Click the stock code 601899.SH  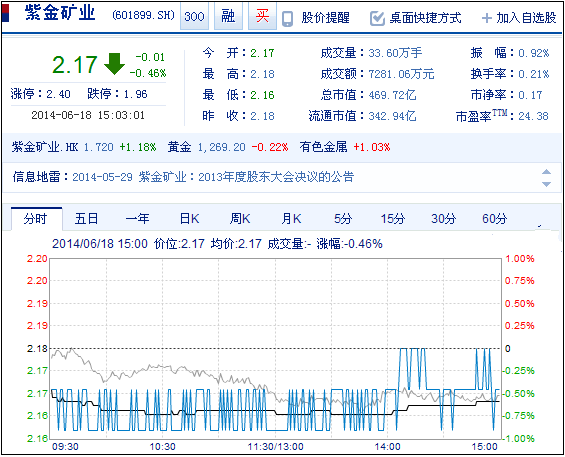coord(143,15)
